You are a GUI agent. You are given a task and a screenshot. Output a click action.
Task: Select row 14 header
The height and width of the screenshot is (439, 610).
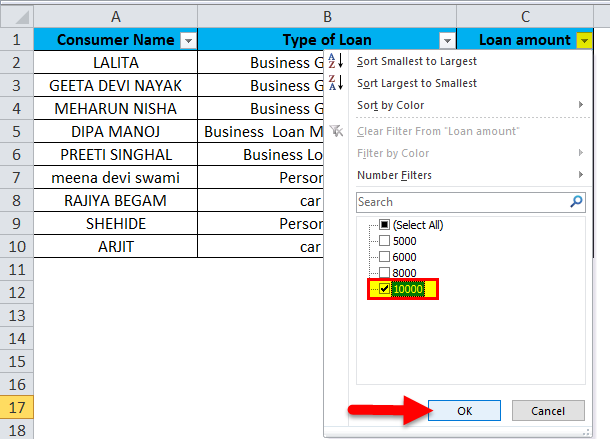[x=17, y=339]
